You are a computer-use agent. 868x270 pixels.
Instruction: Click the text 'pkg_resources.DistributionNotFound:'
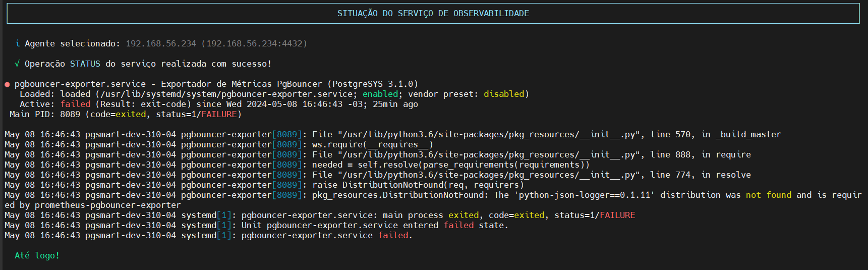pos(400,195)
